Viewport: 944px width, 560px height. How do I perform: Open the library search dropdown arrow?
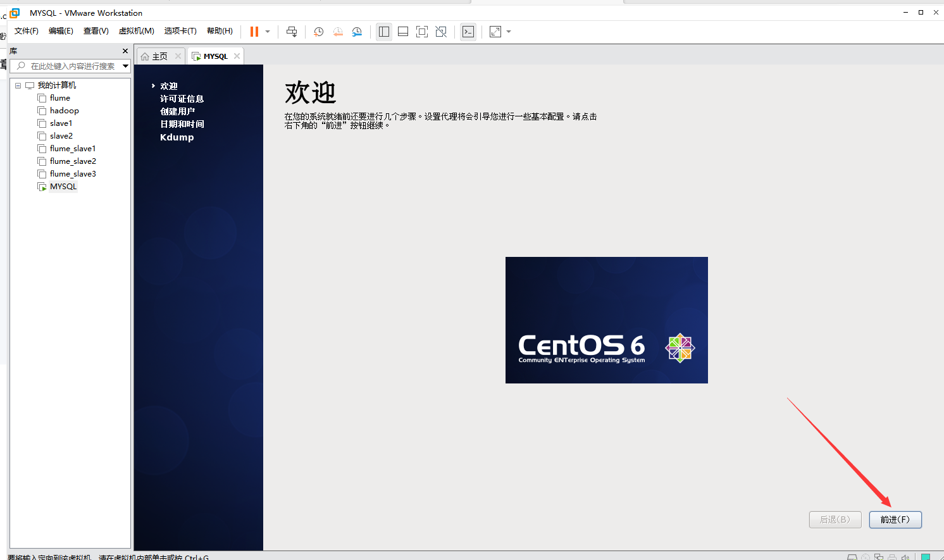coord(125,66)
